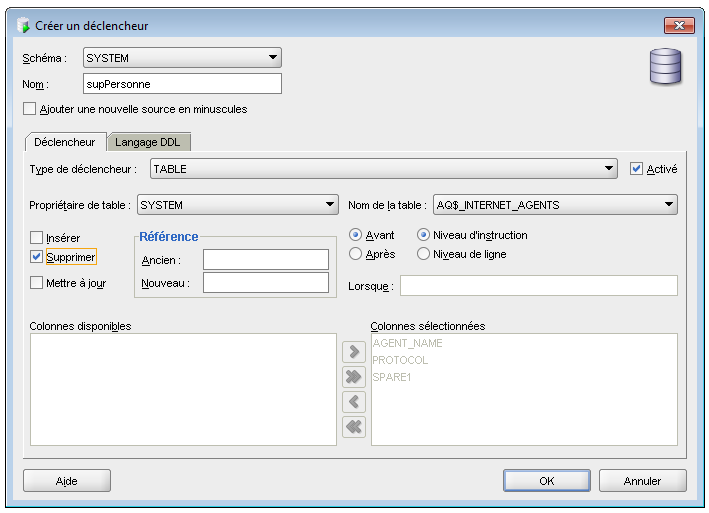Viewport: 709px width, 513px height.
Task: Select the Déclencheur tab
Action: pos(65,142)
